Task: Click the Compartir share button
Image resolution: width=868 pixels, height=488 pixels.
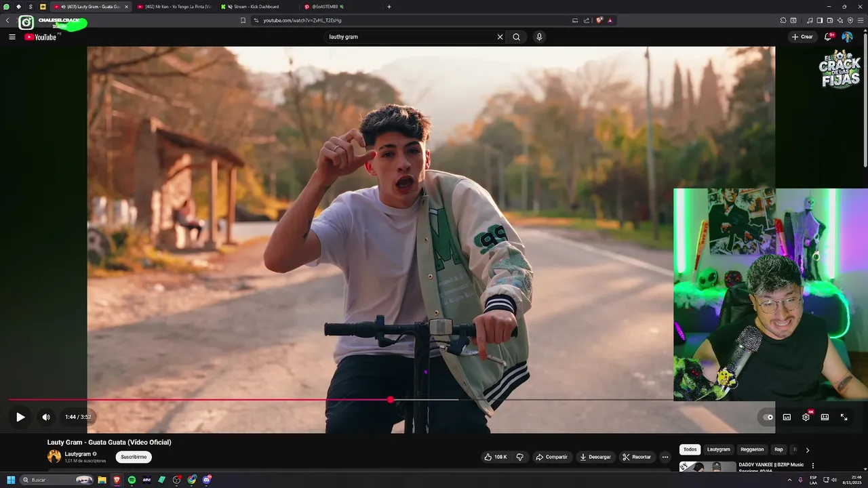Action: click(552, 457)
